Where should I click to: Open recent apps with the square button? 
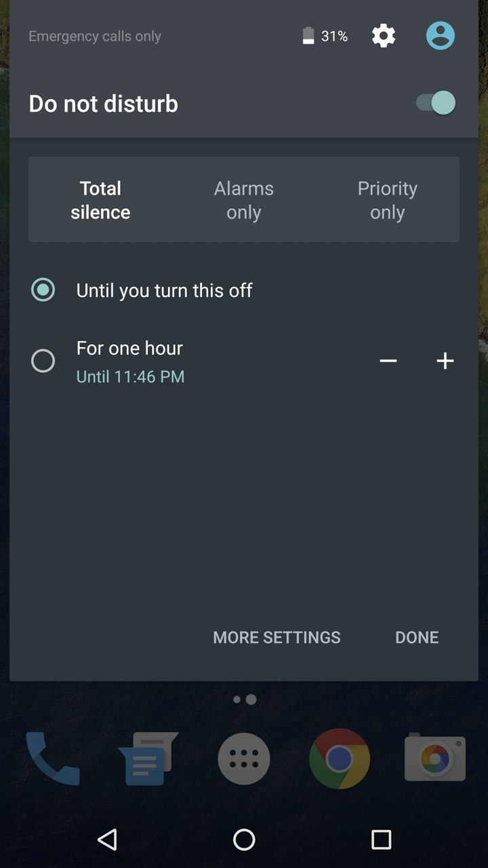pos(382,840)
